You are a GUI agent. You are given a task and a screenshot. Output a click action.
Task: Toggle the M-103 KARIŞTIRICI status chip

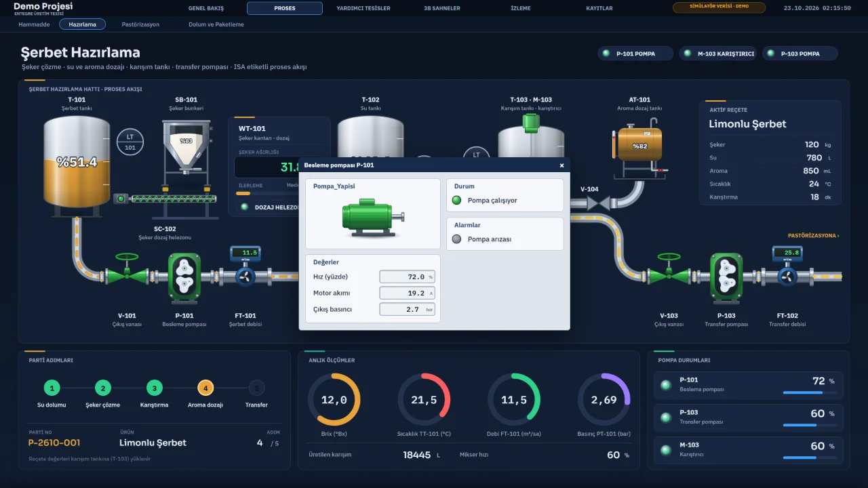click(x=718, y=54)
